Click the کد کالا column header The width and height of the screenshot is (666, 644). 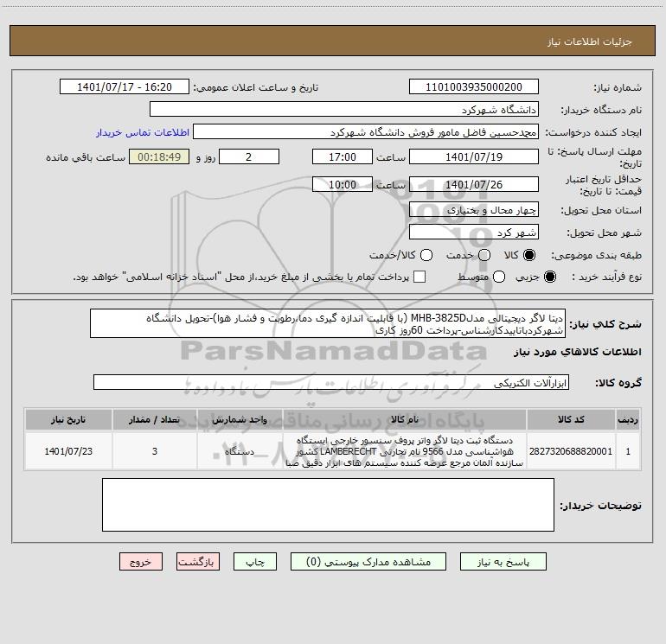571,419
